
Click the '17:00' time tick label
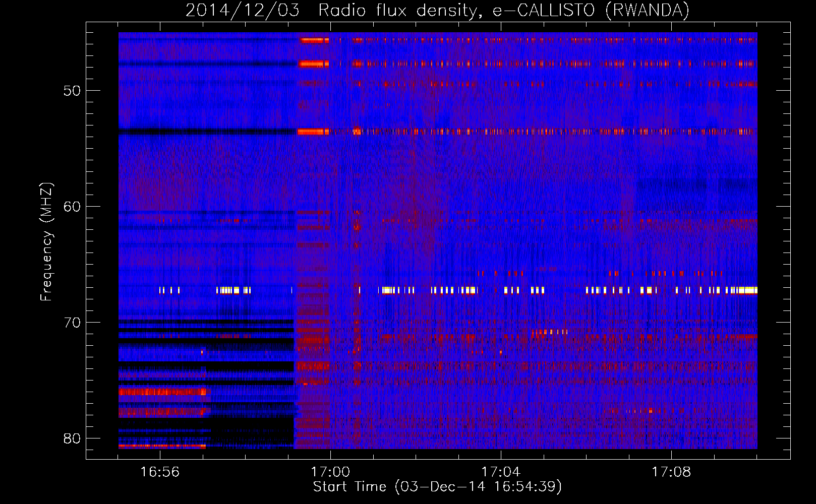pos(330,472)
